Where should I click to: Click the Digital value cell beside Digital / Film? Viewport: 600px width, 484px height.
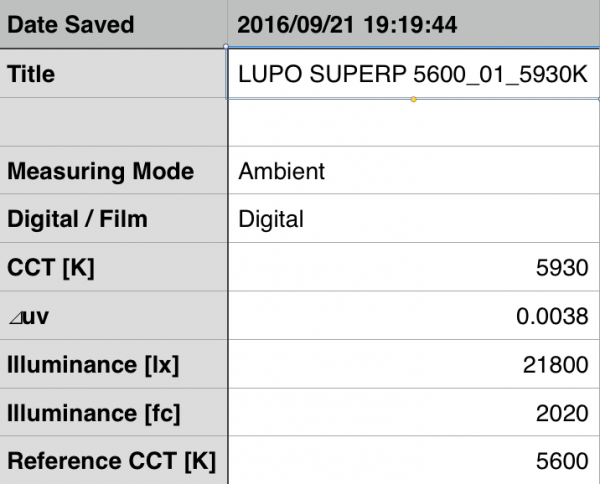pyautogui.click(x=413, y=219)
